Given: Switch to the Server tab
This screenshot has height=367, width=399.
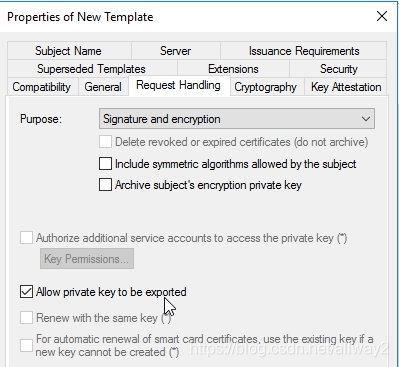Looking at the screenshot, I should tap(176, 51).
